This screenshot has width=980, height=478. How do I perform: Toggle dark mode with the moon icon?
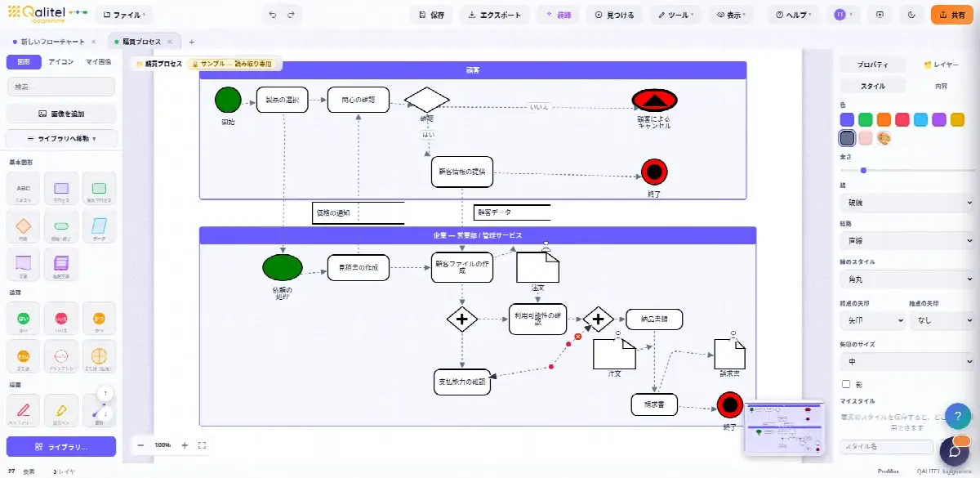[912, 15]
